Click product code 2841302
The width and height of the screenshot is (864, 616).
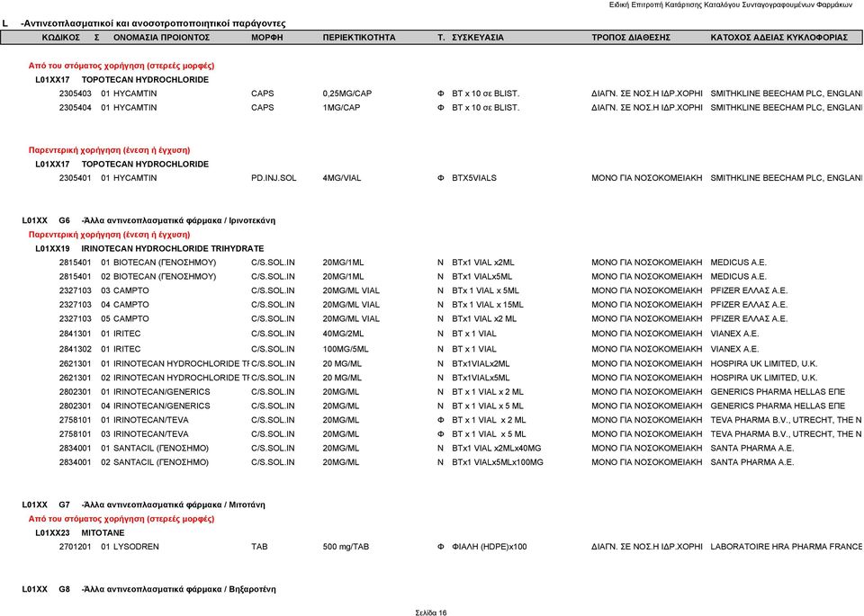tap(76, 349)
